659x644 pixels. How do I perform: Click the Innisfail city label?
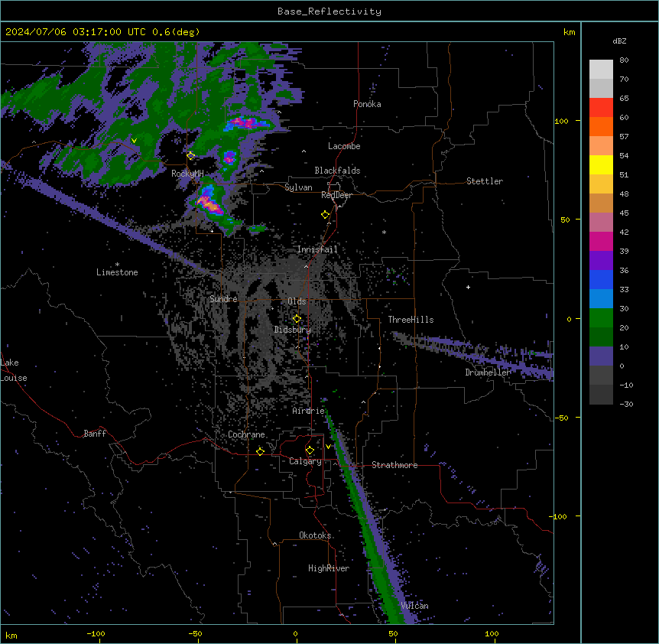[x=317, y=249]
